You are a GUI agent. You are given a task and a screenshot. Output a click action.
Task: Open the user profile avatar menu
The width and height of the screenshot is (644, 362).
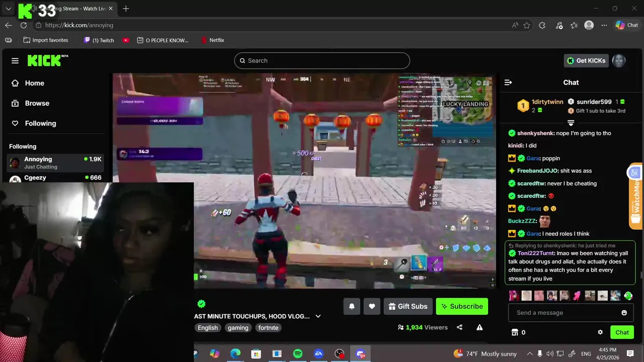coord(619,60)
